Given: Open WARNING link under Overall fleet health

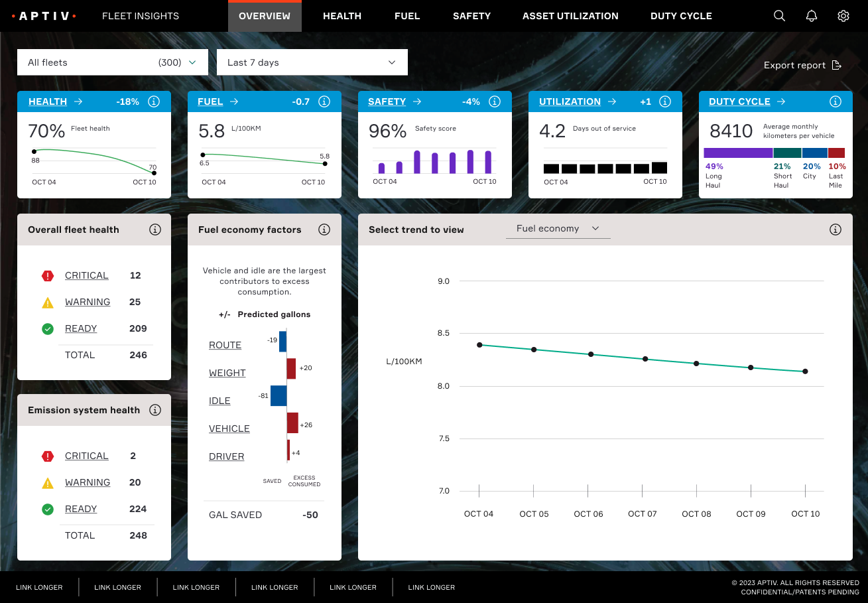Looking at the screenshot, I should tap(88, 302).
